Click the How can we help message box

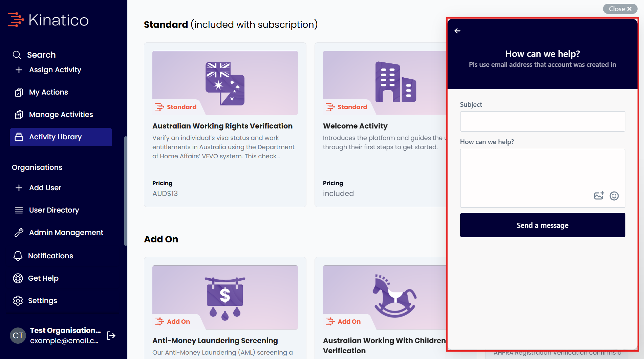tap(542, 178)
